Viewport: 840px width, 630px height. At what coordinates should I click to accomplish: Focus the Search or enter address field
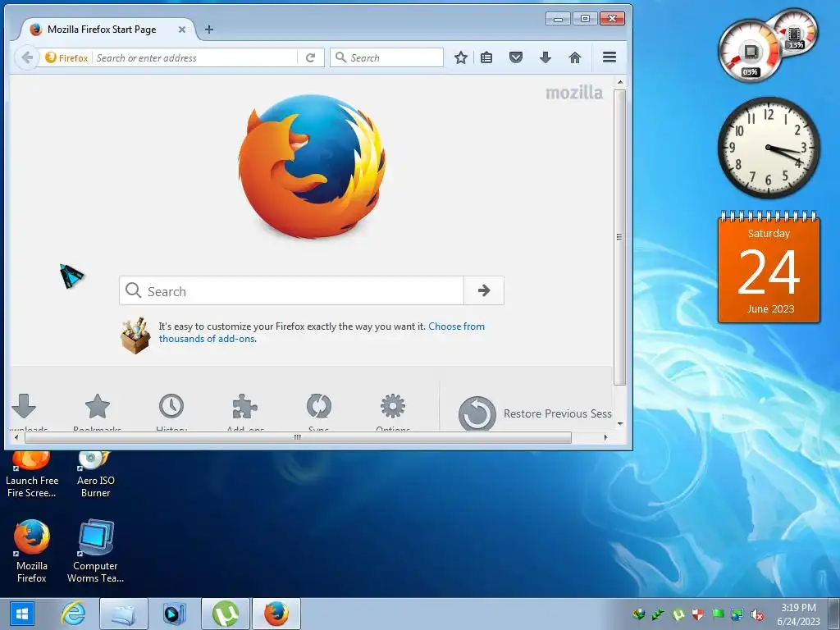(195, 58)
